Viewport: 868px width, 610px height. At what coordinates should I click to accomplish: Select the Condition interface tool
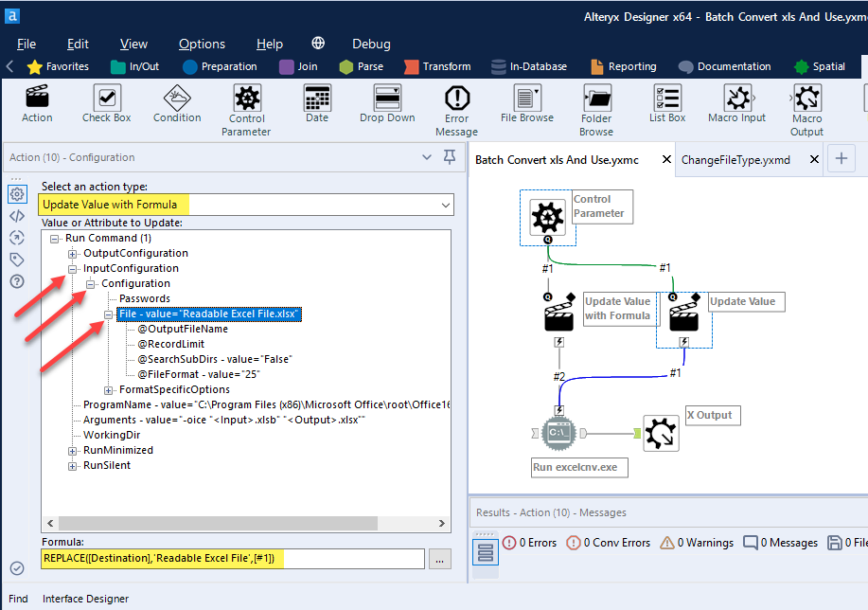pos(177,103)
